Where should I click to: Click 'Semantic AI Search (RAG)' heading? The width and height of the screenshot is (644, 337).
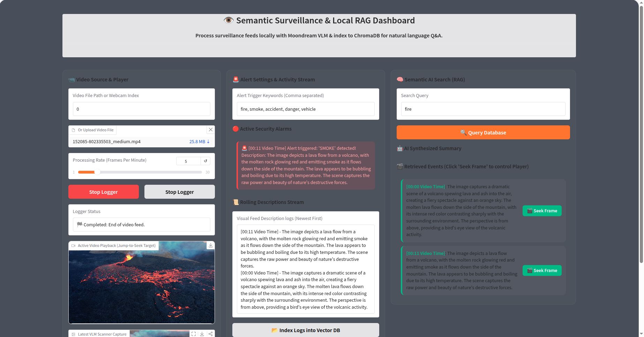pyautogui.click(x=431, y=80)
